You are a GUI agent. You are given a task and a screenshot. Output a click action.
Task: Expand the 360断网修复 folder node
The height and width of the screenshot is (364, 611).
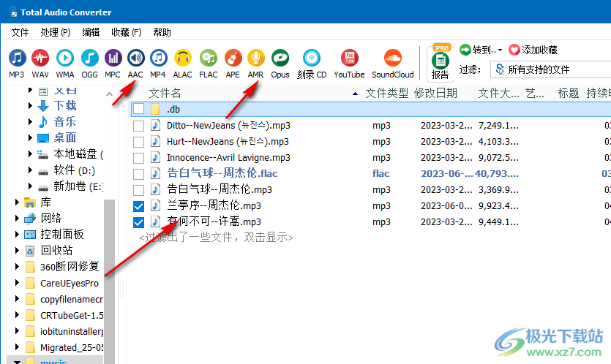click(17, 267)
